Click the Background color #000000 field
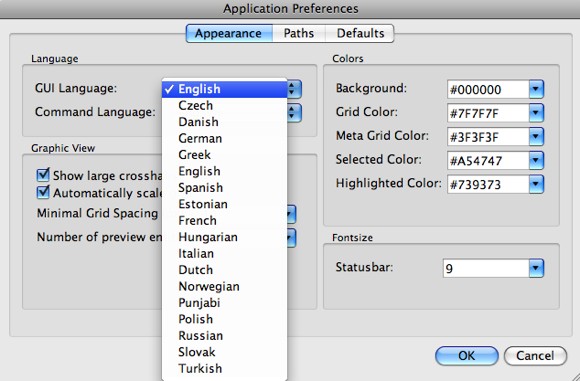 [x=488, y=89]
